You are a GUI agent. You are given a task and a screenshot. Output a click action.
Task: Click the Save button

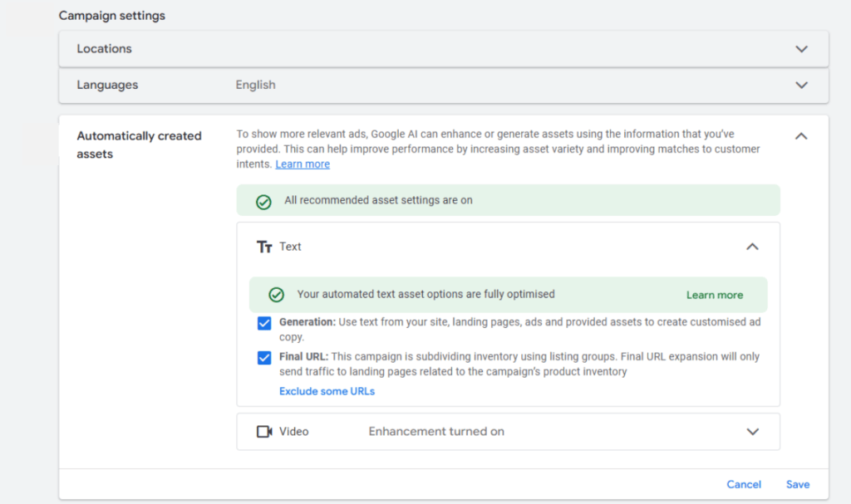(x=797, y=484)
